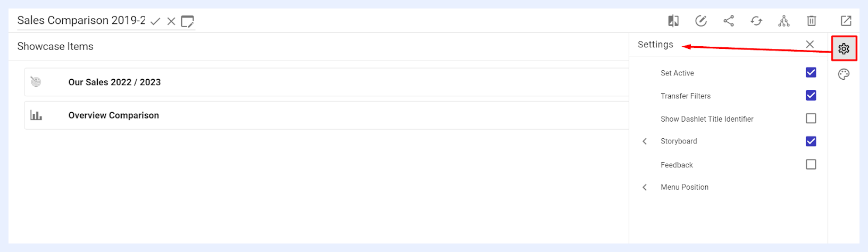Screen dimensions: 868x252
Task: Click the refresh arrows icon
Action: tap(756, 21)
